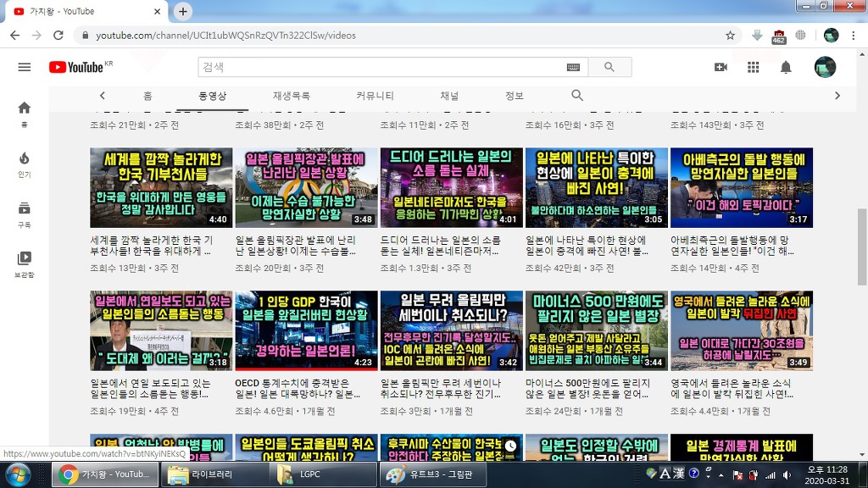
Task: Switch to the 재생목록 tab
Action: [291, 96]
